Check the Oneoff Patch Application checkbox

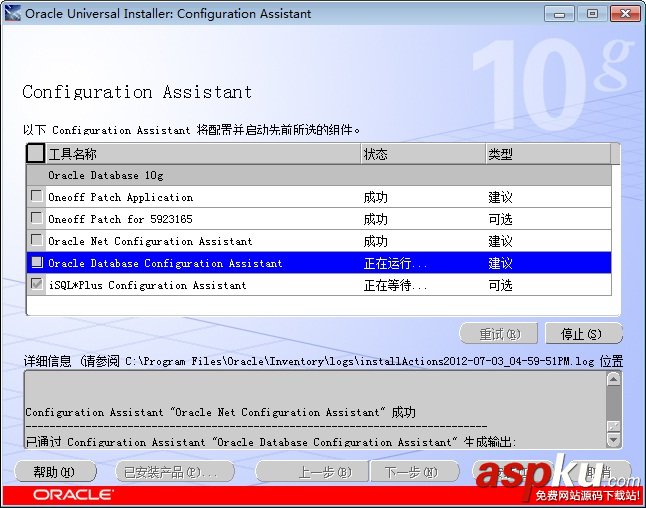pyautogui.click(x=37, y=196)
